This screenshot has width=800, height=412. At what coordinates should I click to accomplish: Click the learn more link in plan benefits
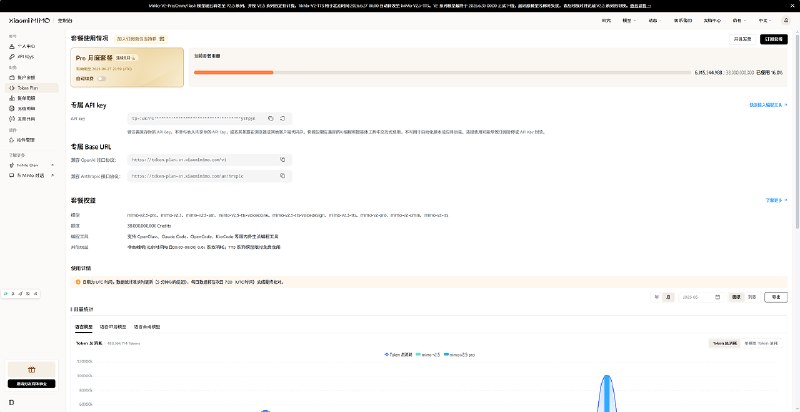click(x=776, y=200)
